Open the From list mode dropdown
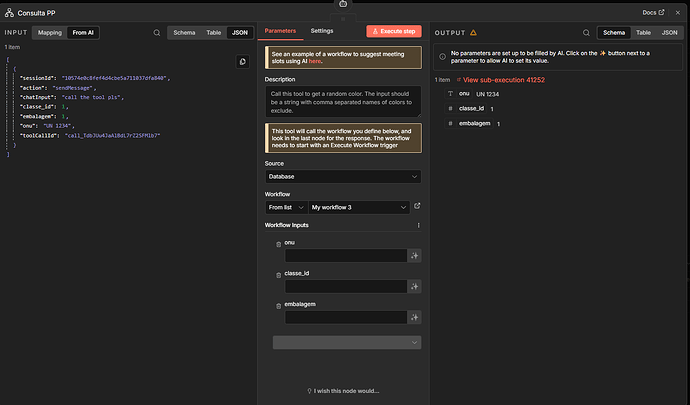Screen dimensions: 690x405 point(286,207)
